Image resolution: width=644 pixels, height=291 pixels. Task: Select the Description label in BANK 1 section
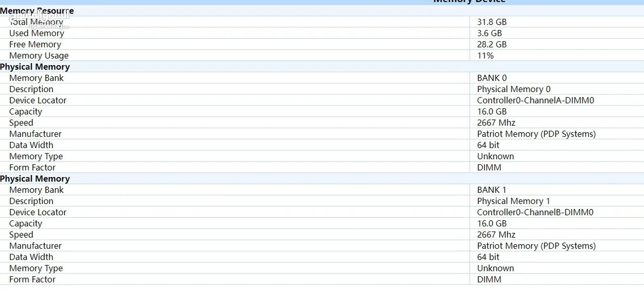[31, 201]
